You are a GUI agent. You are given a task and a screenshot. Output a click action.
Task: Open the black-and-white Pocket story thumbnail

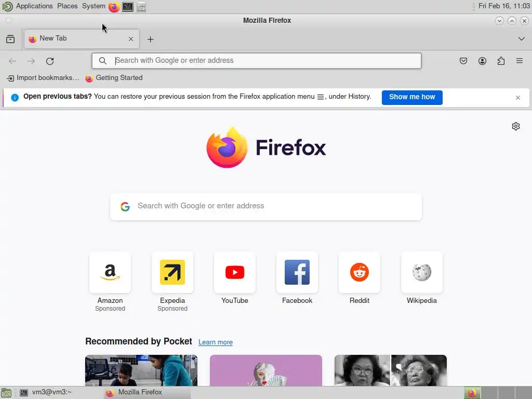(x=391, y=370)
